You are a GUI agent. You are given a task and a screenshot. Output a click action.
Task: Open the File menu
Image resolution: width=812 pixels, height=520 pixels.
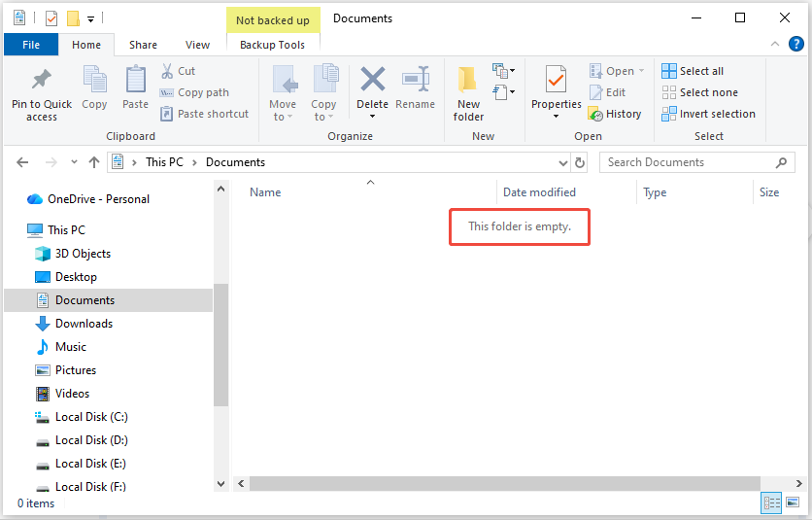click(x=31, y=45)
